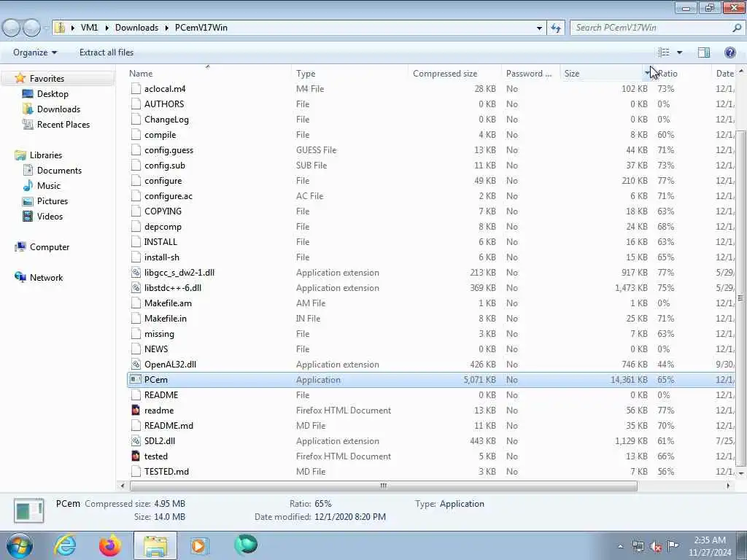Click the horizontal scrollbar right arrow

click(x=728, y=486)
